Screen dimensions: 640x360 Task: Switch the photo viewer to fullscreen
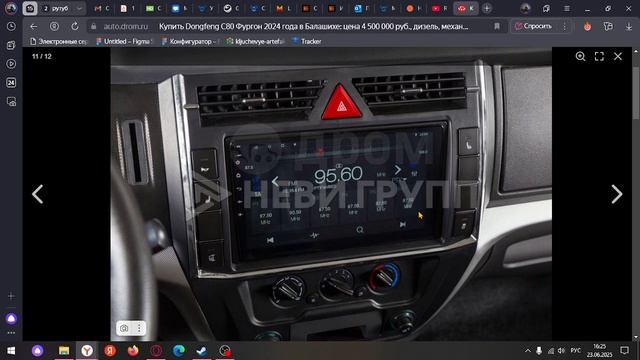(599, 56)
